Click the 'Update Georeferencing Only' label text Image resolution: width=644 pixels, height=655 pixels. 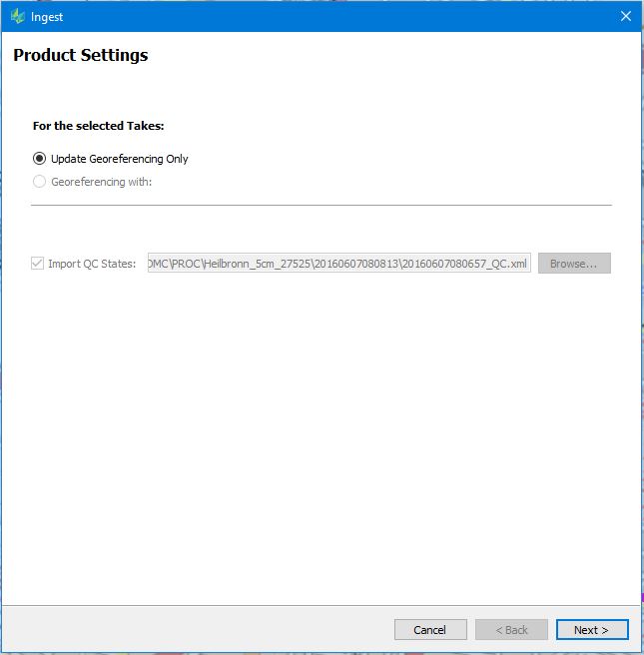pyautogui.click(x=120, y=159)
